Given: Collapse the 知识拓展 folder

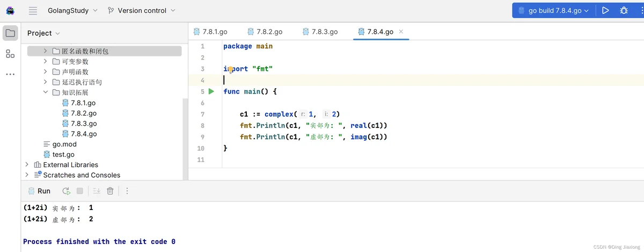Looking at the screenshot, I should pos(46,92).
